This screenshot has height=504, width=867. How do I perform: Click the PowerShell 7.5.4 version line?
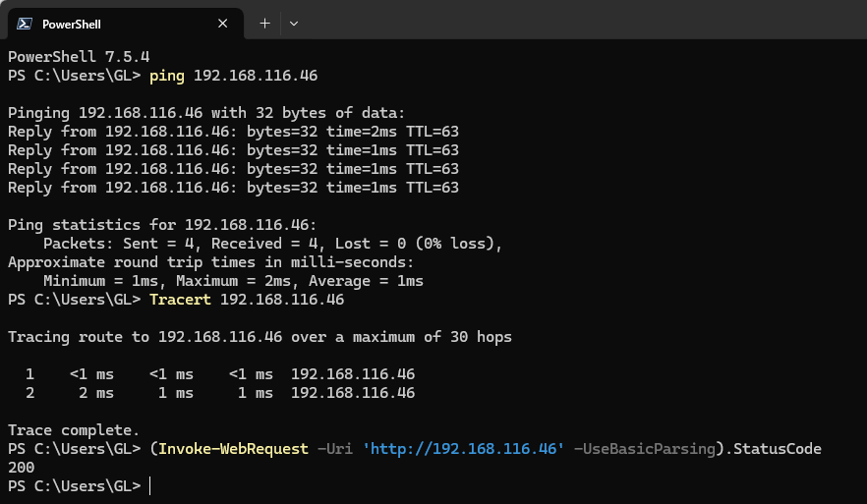pos(78,57)
